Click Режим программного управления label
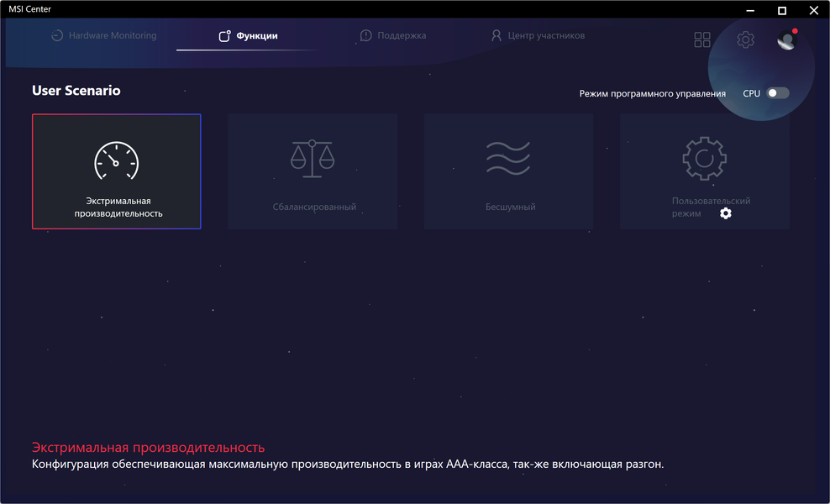This screenshot has height=504, width=830. (x=652, y=94)
